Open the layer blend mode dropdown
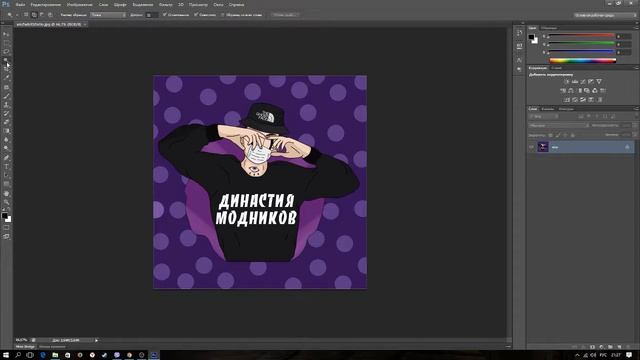 pyautogui.click(x=558, y=126)
